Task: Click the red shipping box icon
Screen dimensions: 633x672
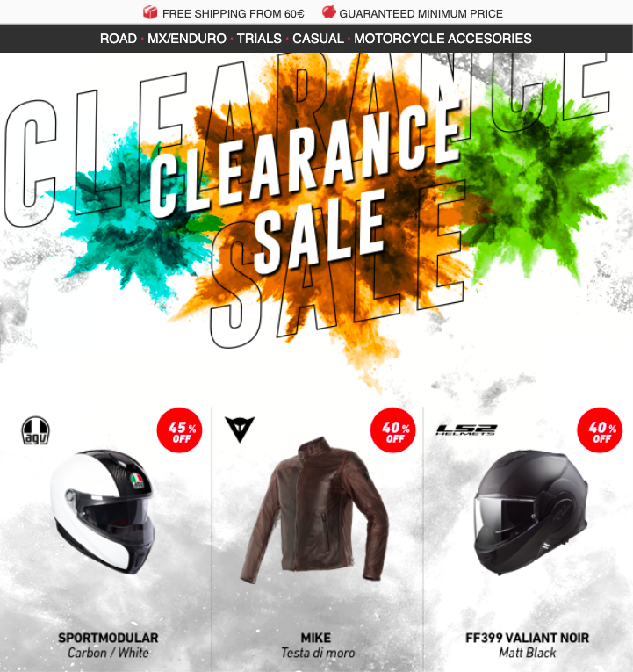Action: coord(150,12)
